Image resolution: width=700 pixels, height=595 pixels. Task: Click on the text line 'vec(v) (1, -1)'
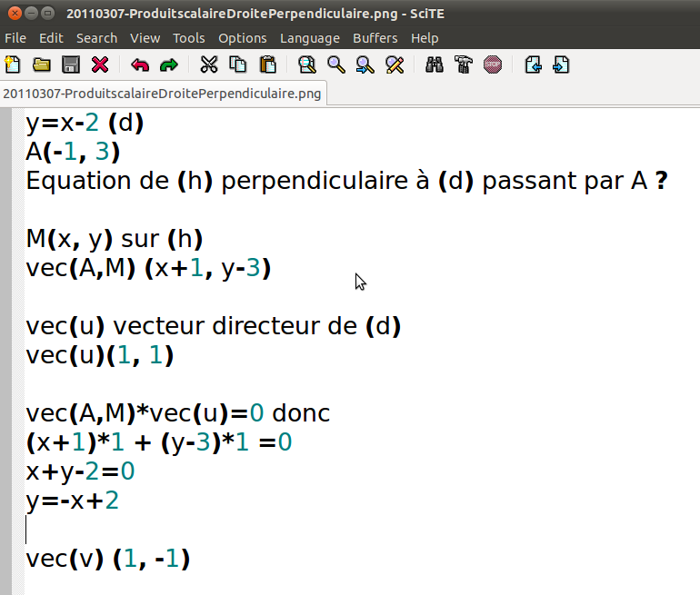(x=107, y=559)
